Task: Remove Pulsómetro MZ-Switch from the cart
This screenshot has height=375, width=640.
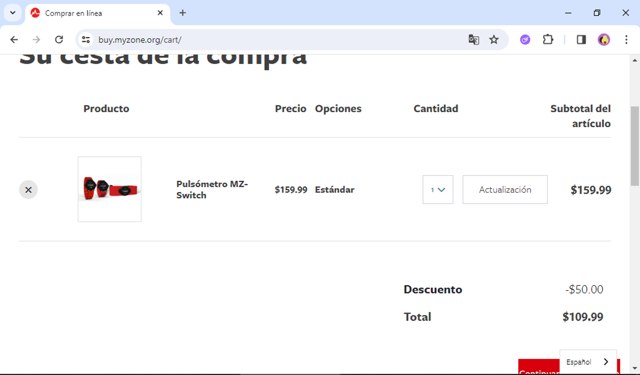Action: [x=28, y=190]
